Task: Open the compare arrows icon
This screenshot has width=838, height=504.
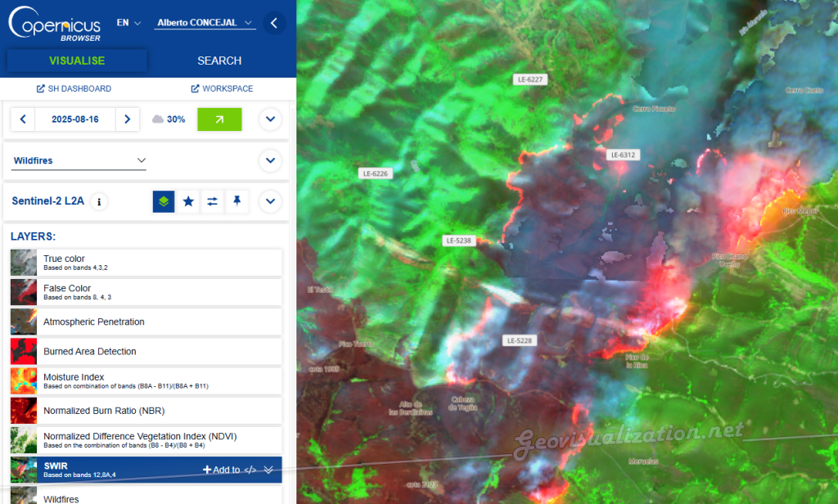Action: (213, 201)
